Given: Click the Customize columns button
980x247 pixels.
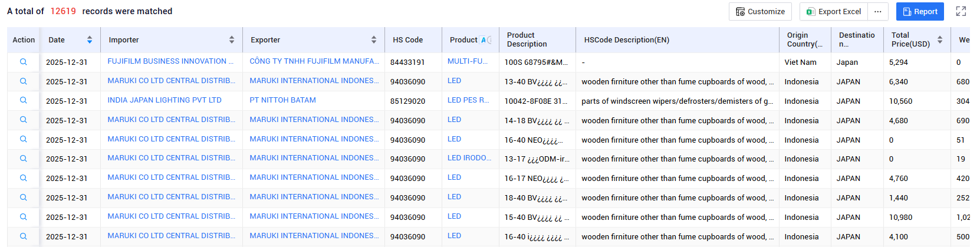Looking at the screenshot, I should (760, 12).
